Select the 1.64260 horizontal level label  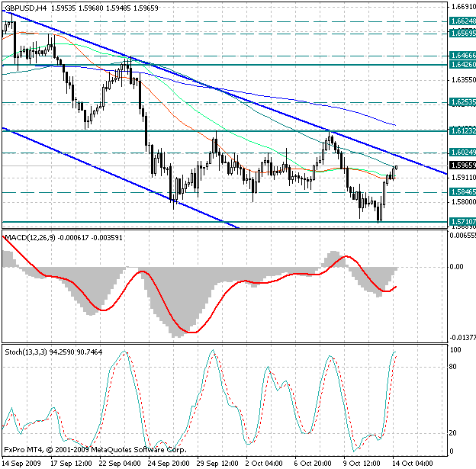[x=462, y=66]
